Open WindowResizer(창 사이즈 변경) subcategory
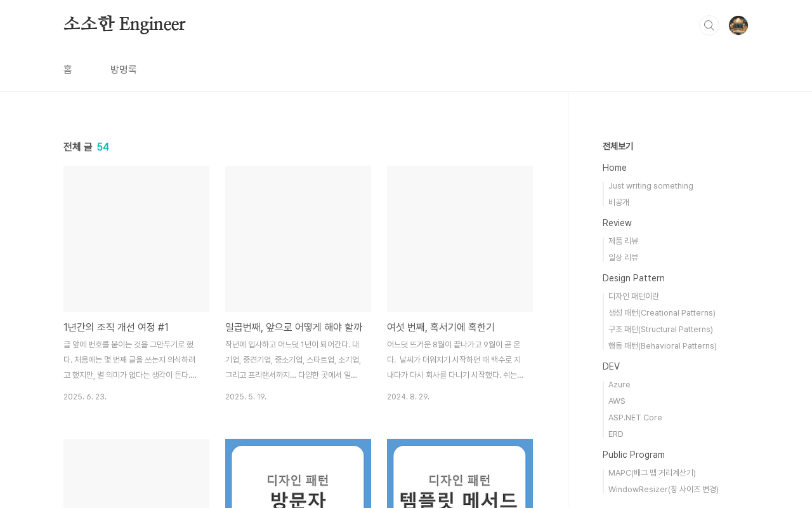This screenshot has height=508, width=812. point(664,490)
